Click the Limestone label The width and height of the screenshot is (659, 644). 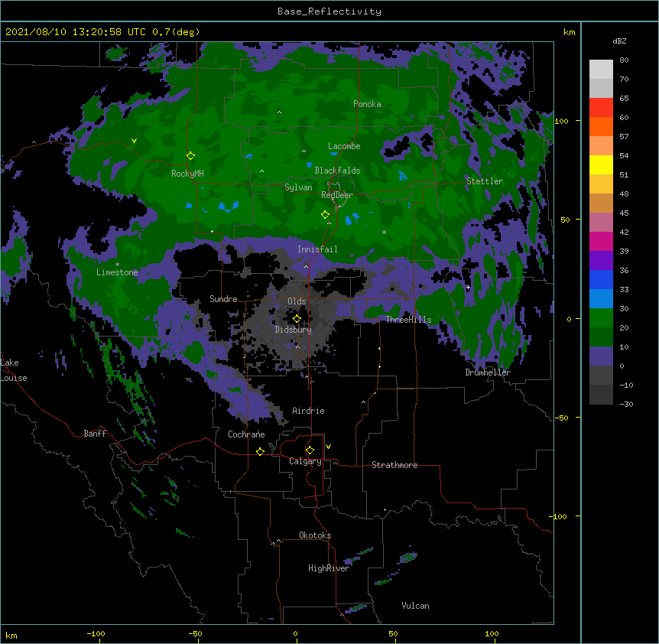pos(117,272)
